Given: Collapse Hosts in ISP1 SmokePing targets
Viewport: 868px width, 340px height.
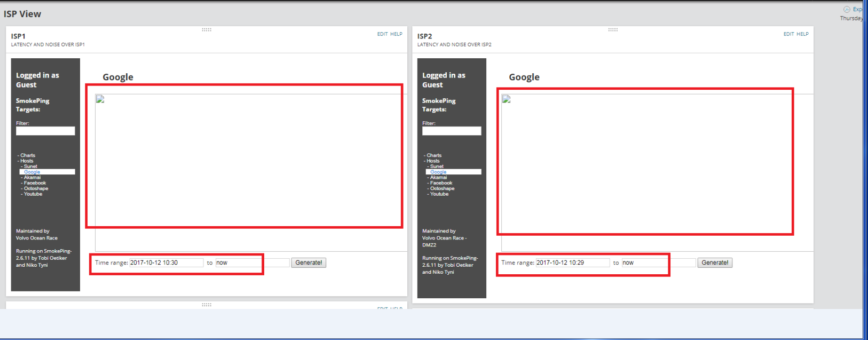Looking at the screenshot, I should click(x=27, y=161).
